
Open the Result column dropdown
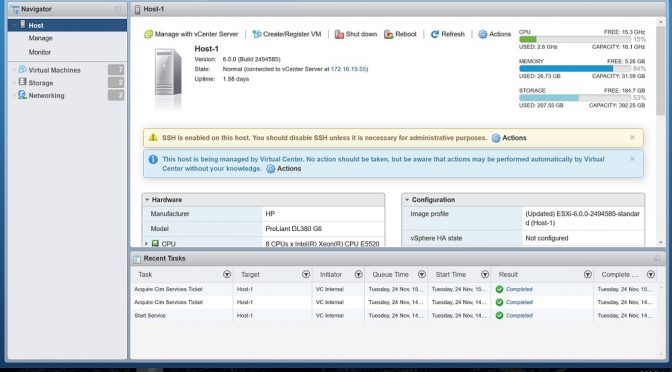point(588,274)
